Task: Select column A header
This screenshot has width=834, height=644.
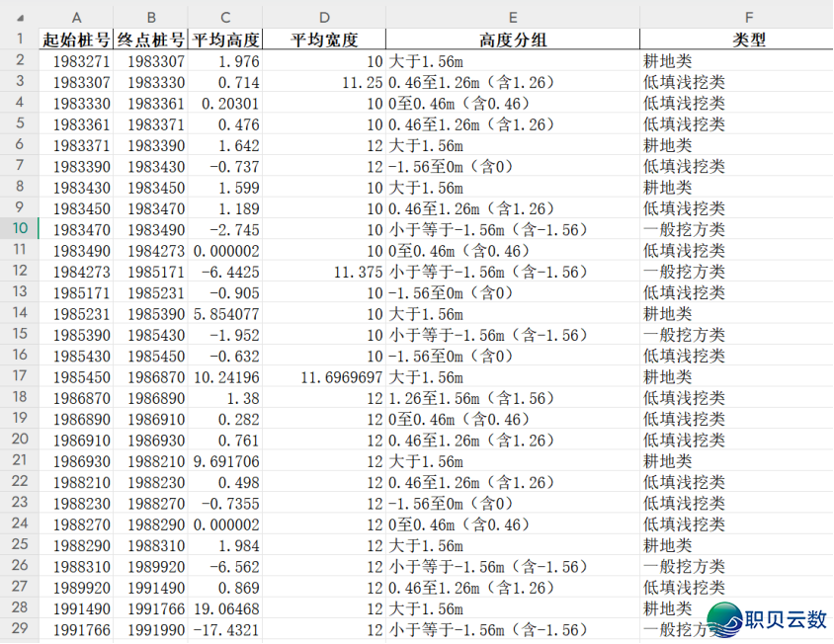Action: [76, 18]
